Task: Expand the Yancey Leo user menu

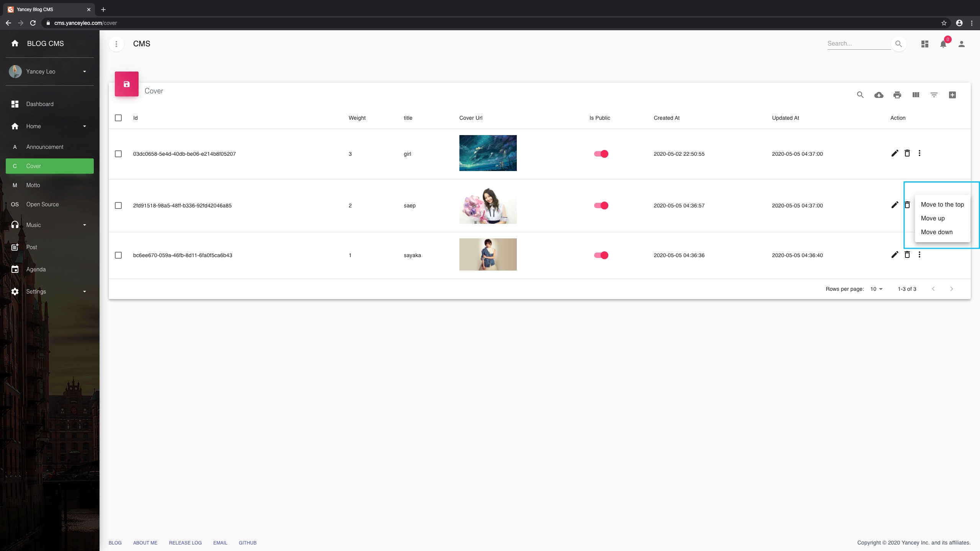Action: click(x=50, y=72)
